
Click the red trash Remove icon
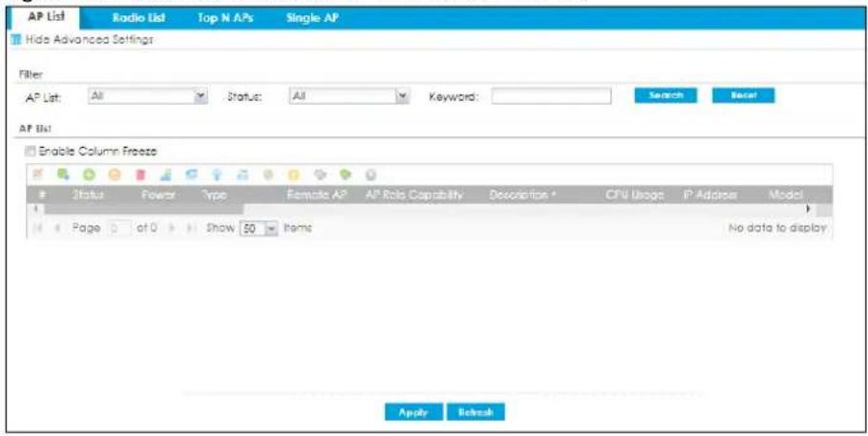point(140,176)
